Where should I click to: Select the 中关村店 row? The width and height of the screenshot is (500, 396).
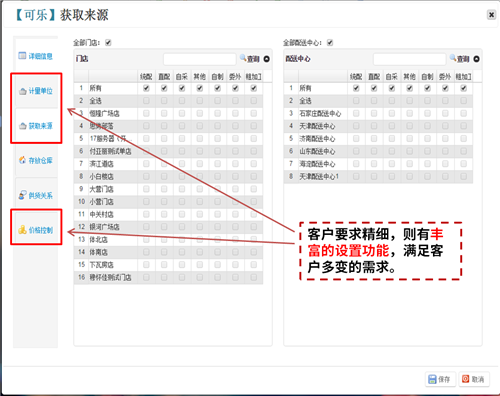pos(168,214)
